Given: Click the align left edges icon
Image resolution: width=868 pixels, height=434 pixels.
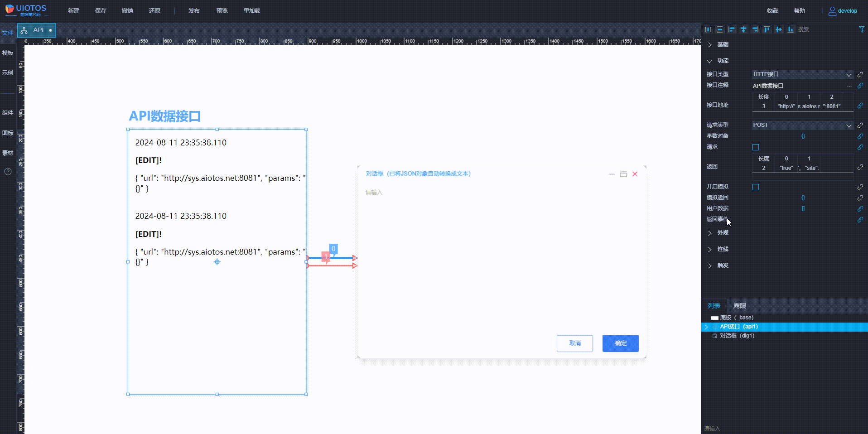Looking at the screenshot, I should [x=732, y=29].
